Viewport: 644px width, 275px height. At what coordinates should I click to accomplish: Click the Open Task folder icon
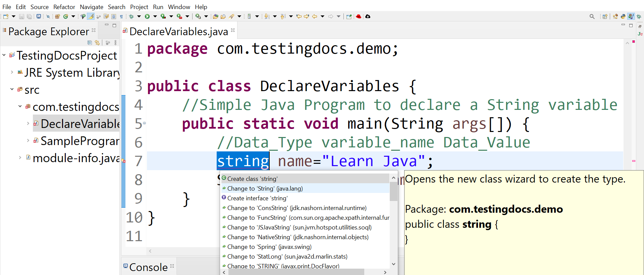[223, 16]
